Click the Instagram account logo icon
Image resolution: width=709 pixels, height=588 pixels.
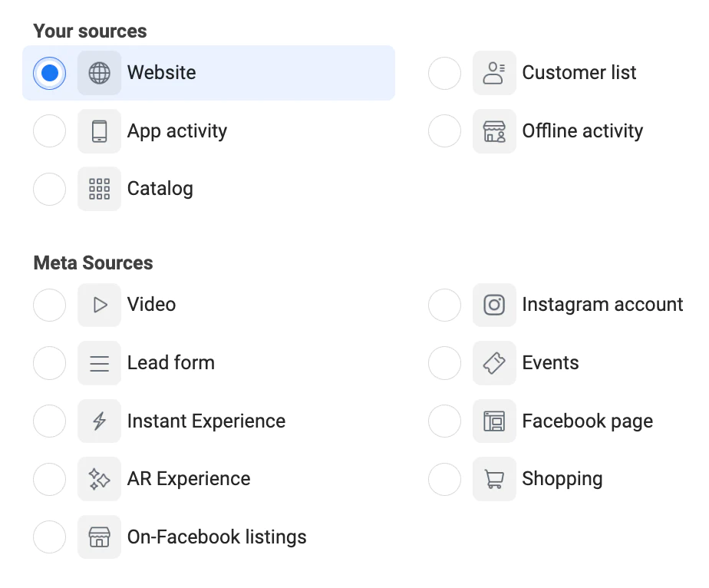point(494,305)
